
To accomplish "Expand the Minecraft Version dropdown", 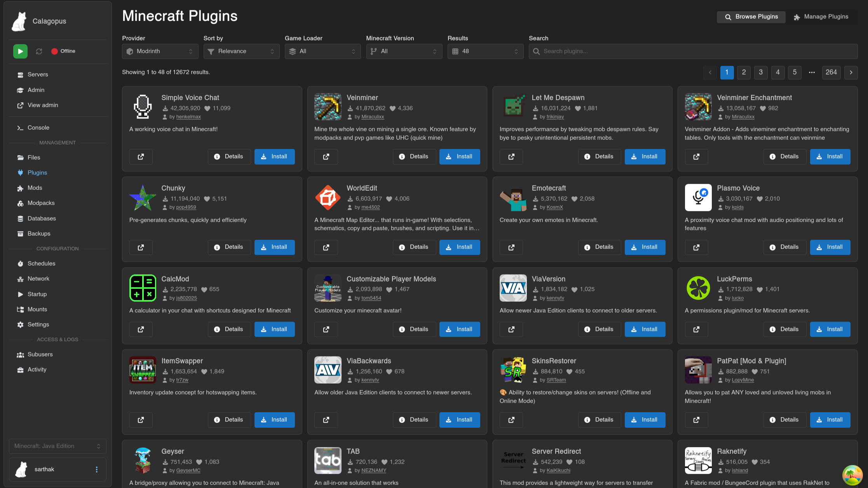I will coord(404,51).
